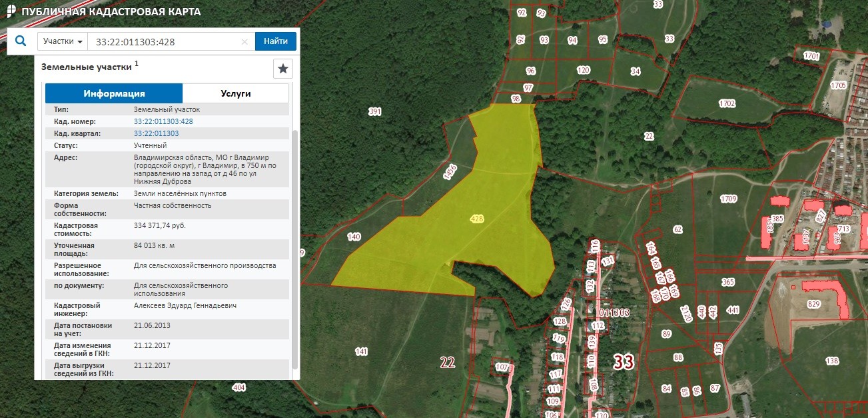868x418 pixels.
Task: Switch to the Информация tab
Action: 114,93
